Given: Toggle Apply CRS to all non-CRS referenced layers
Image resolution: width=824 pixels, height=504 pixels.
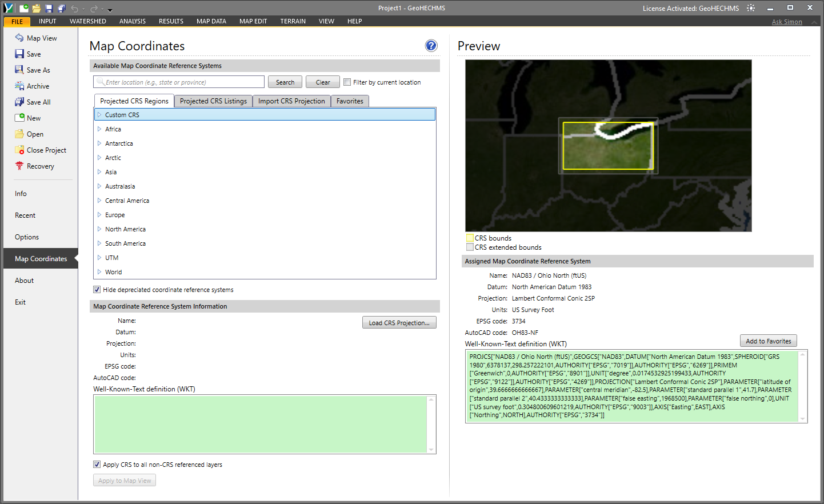Looking at the screenshot, I should click(97, 465).
